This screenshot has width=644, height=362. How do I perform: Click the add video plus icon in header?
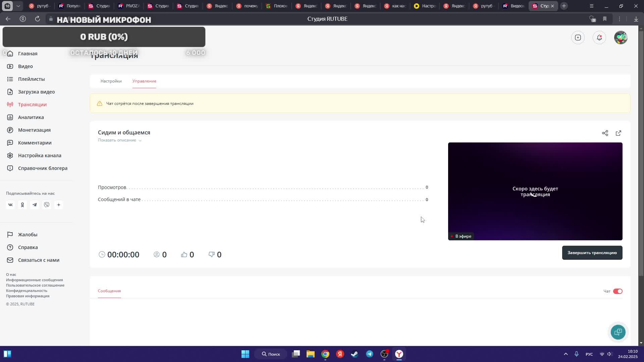coord(578,38)
